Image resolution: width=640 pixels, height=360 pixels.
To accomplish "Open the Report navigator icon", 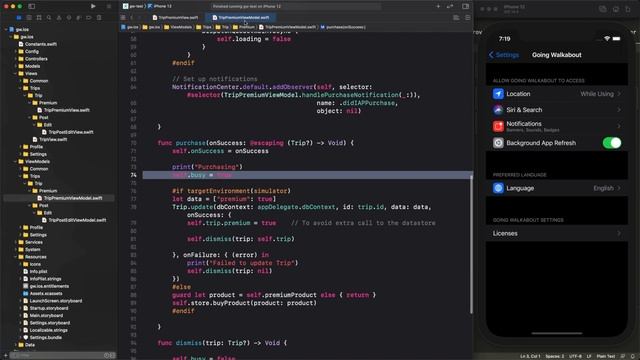I will (x=99, y=18).
